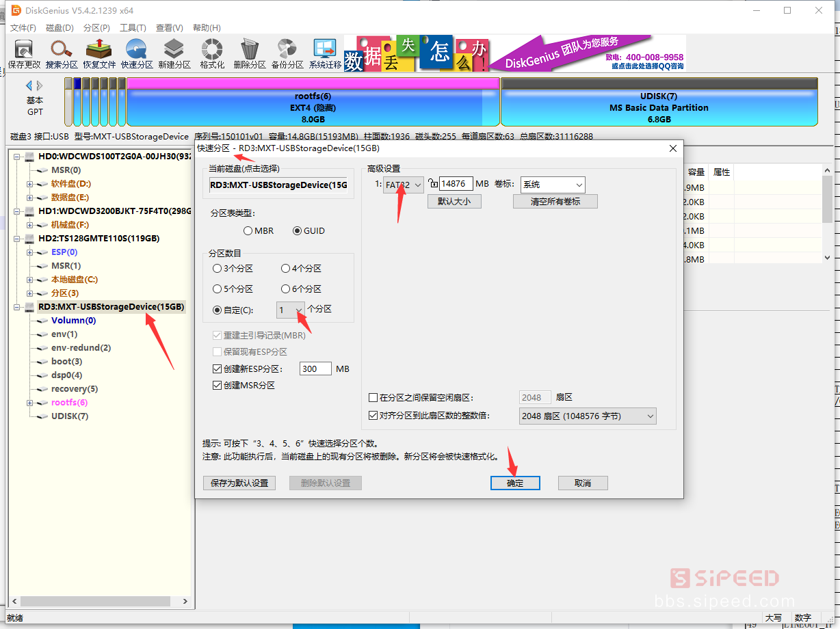Expand the 本地磁盘(C:) tree node
This screenshot has width=840, height=629.
(29, 280)
